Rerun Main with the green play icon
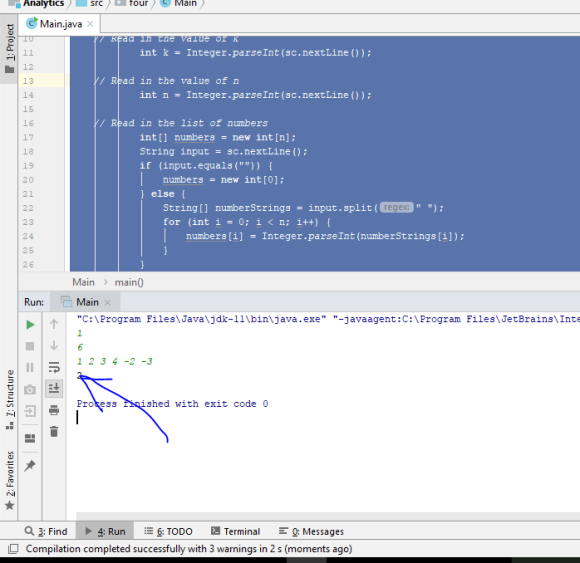580x563 pixels. coord(30,325)
